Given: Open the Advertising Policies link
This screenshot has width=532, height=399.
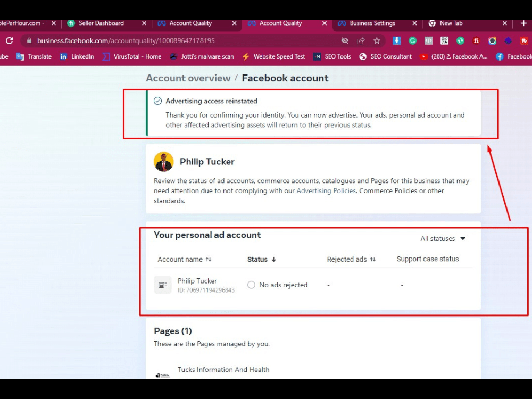Looking at the screenshot, I should click(x=326, y=190).
